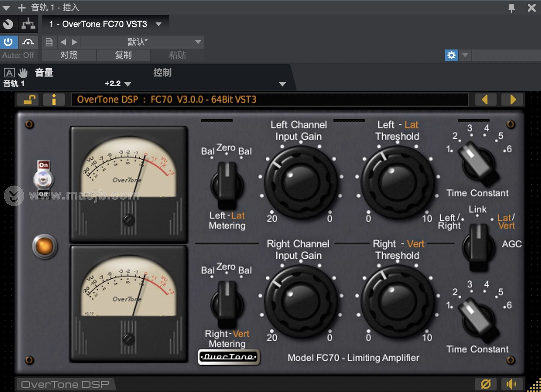Screen dimensions: 541x392
Task: Pin the plugin window
Action: (x=511, y=7)
